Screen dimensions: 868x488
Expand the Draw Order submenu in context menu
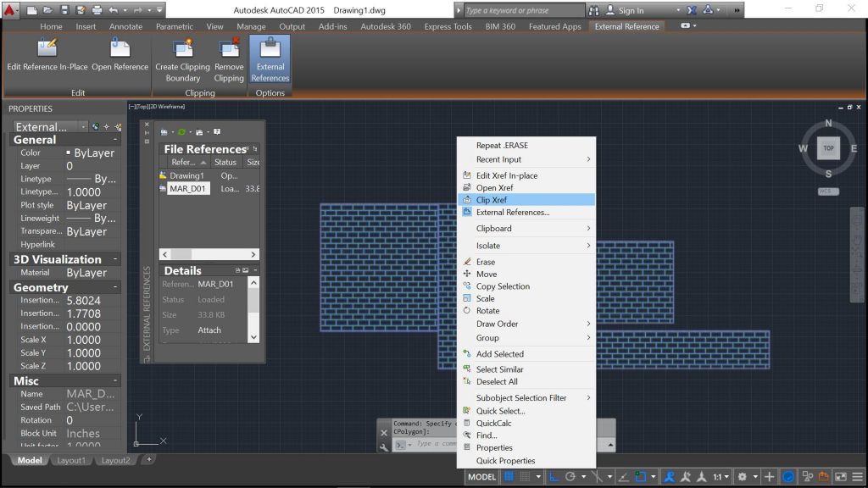(509, 324)
